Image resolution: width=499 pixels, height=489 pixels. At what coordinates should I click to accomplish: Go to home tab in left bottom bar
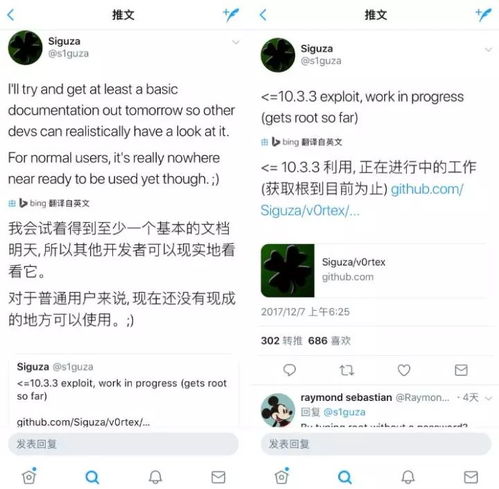[29, 476]
